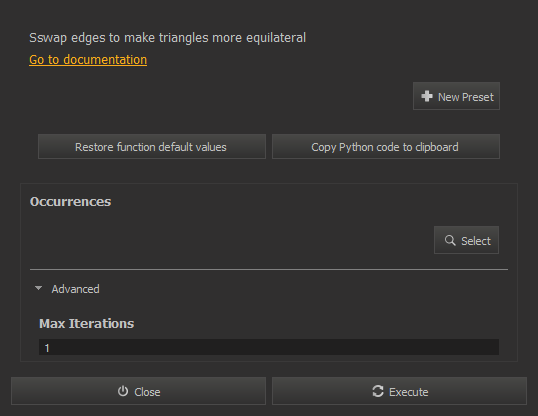Click the Close button text
538x416 pixels.
[x=147, y=392]
